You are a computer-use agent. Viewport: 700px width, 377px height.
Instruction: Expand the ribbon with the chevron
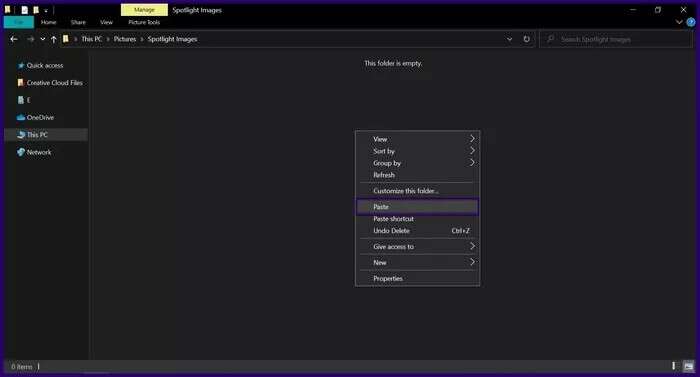(679, 22)
